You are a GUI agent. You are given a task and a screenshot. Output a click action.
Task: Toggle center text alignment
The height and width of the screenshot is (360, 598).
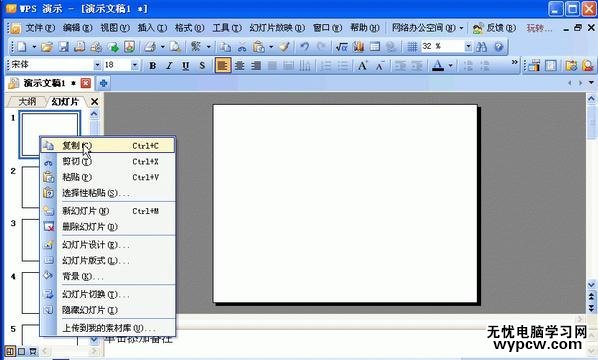click(x=240, y=66)
